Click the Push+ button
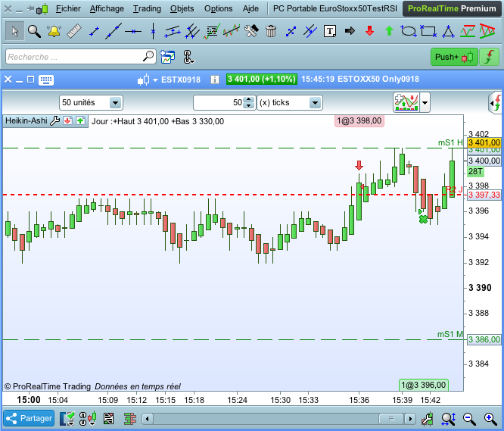504x431 pixels. (454, 57)
